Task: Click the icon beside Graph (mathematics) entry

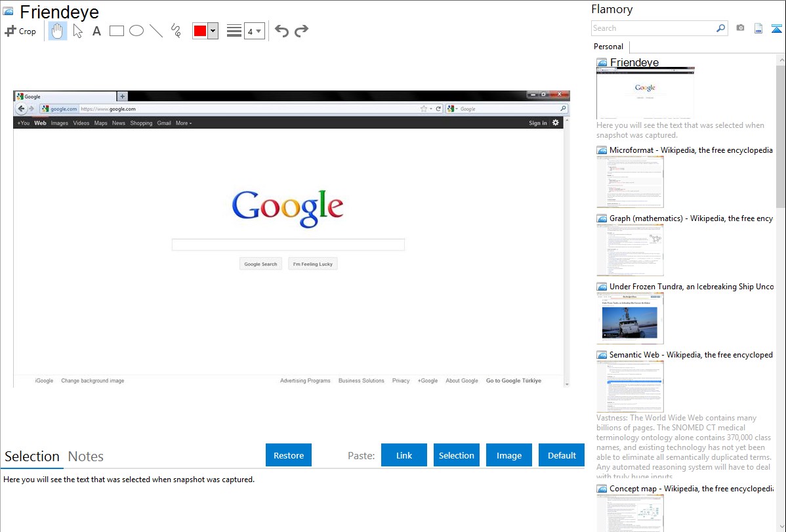Action: click(602, 218)
